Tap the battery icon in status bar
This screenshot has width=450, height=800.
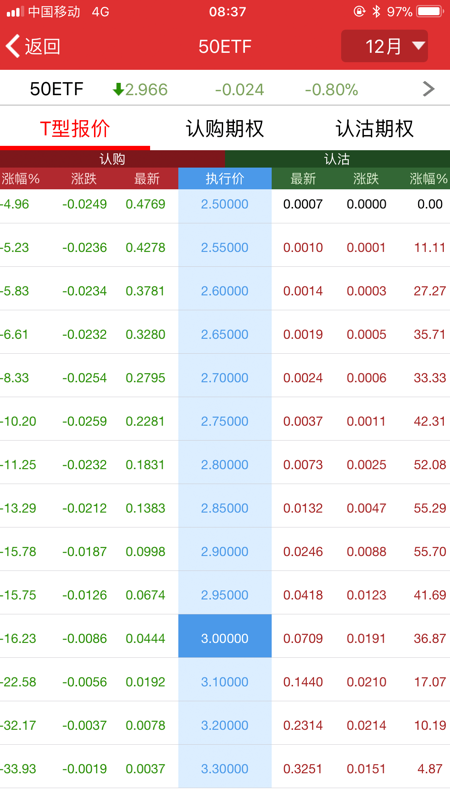click(430, 11)
